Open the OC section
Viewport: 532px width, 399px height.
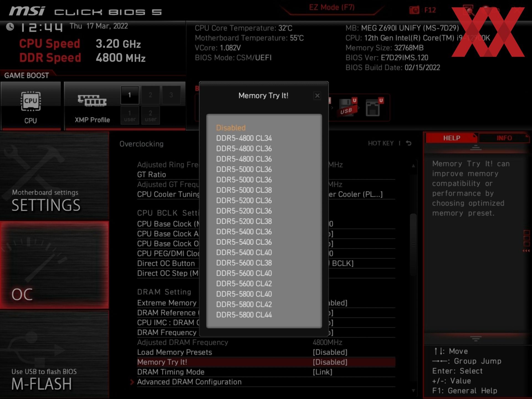click(x=55, y=265)
